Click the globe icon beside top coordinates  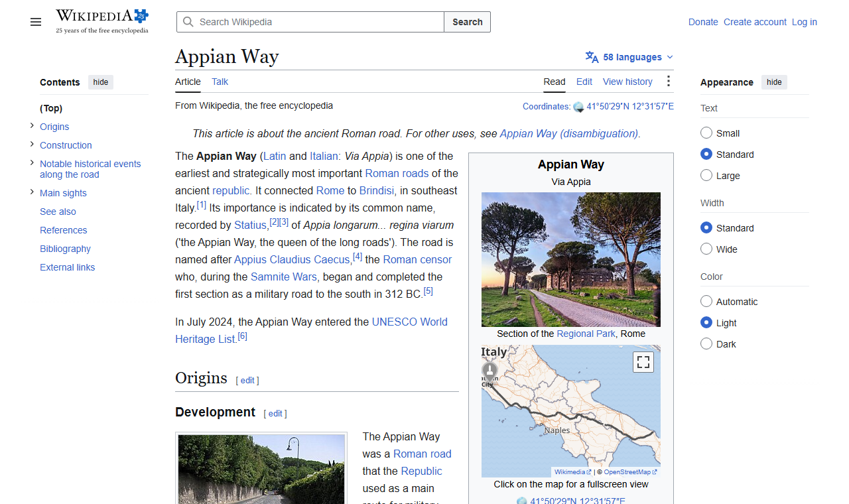tap(578, 107)
